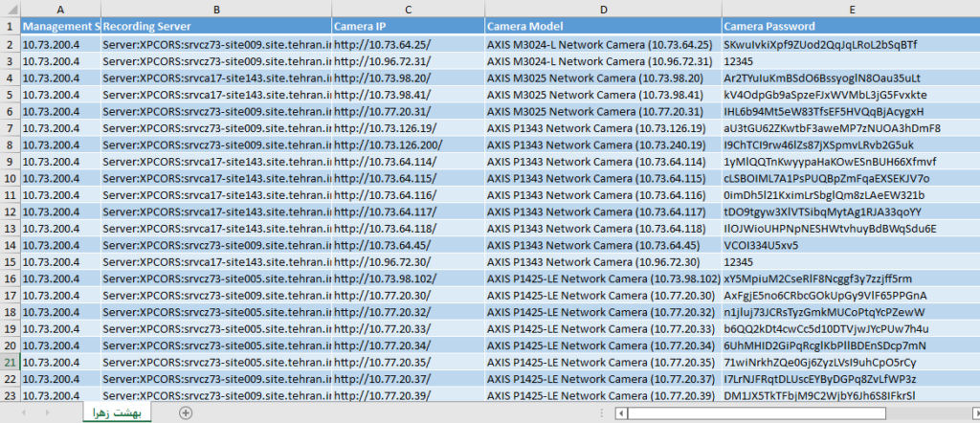Viewport: 980px width, 423px height.
Task: Select column A header
Action: point(59,8)
